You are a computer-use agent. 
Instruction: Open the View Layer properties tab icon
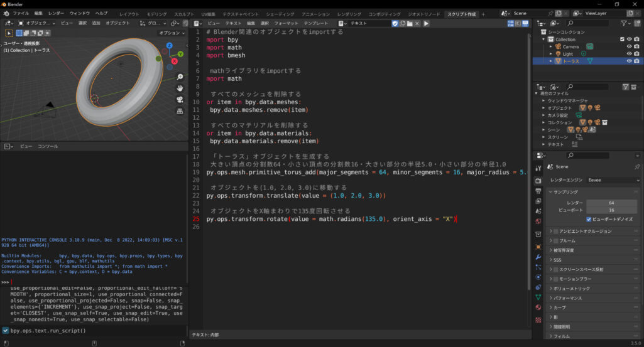tap(538, 201)
